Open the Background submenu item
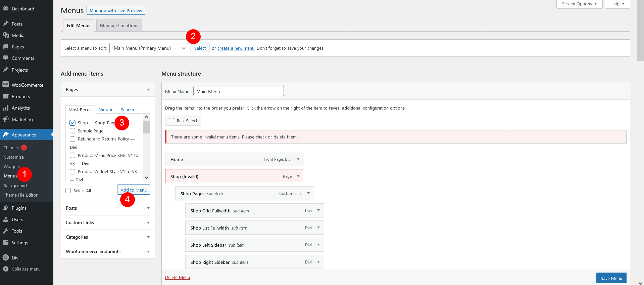 (15, 186)
